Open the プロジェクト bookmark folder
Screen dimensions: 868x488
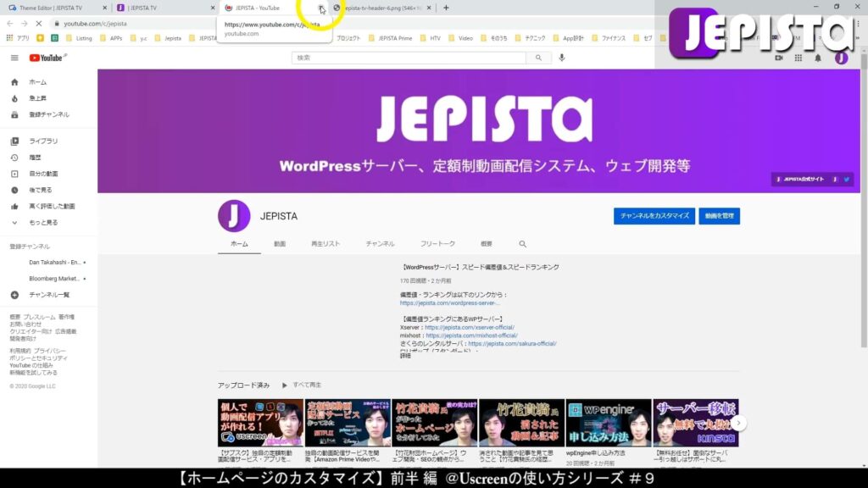(348, 38)
